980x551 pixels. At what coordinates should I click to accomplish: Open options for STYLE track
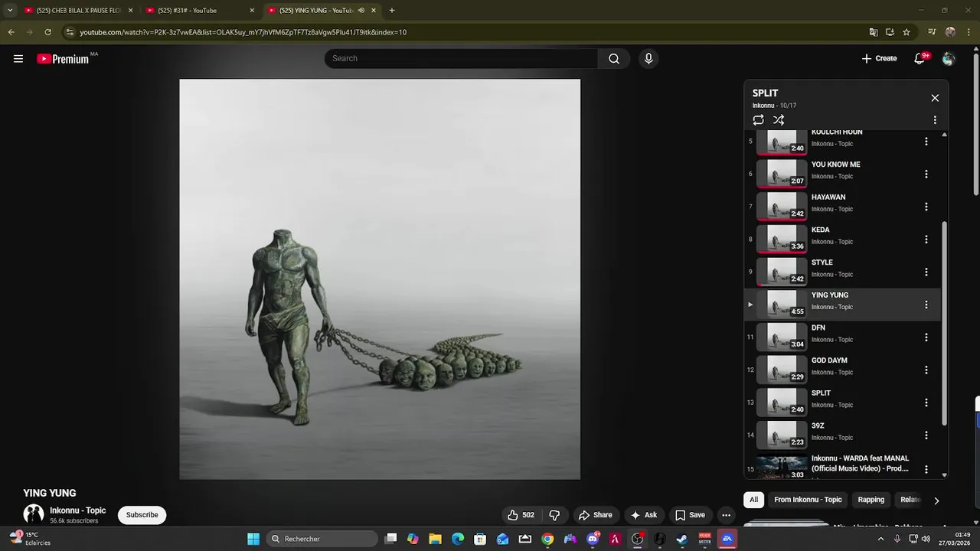(x=926, y=272)
